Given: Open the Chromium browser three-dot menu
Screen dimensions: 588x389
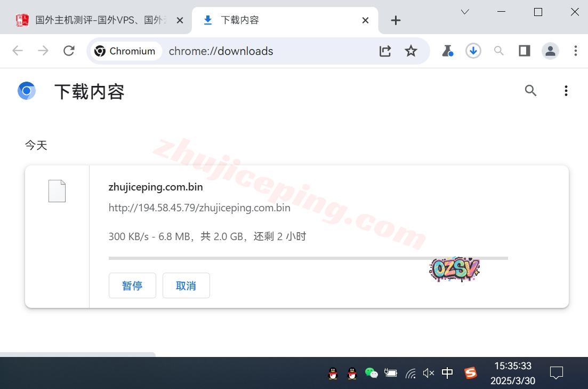Looking at the screenshot, I should pyautogui.click(x=575, y=51).
